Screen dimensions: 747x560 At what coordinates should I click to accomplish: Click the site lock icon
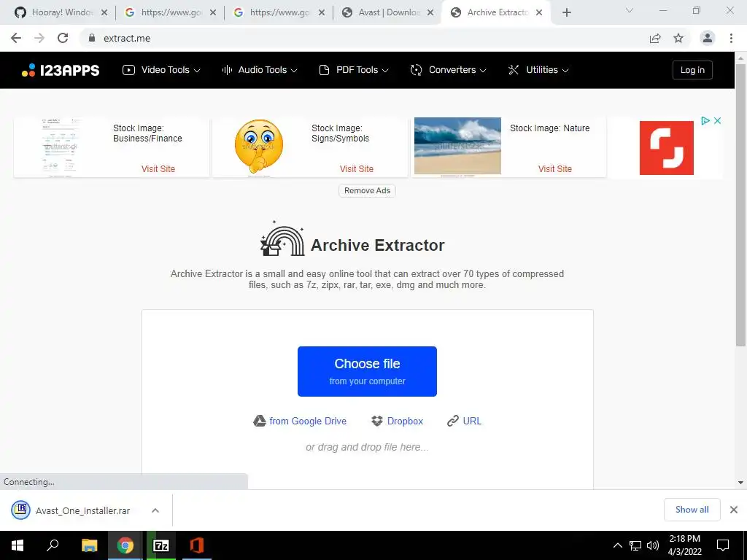[92, 38]
